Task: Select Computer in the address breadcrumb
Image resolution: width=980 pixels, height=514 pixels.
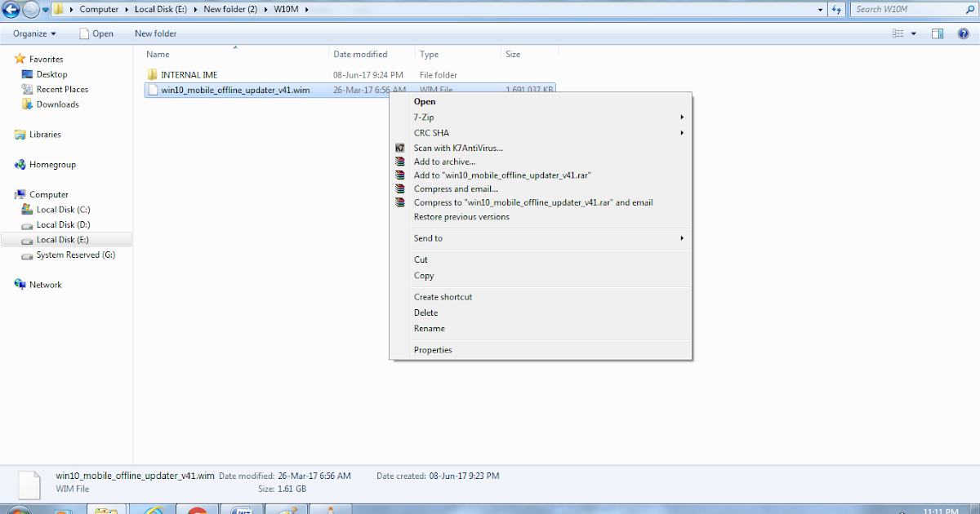Action: (99, 10)
